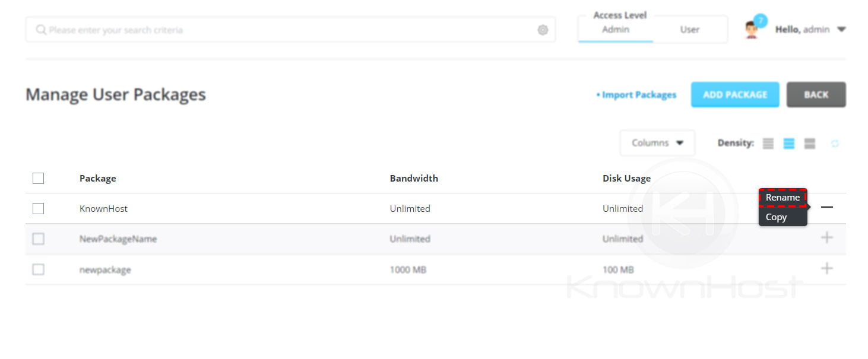The image size is (868, 359).
Task: Check the KnownHost package checkbox
Action: 38,208
